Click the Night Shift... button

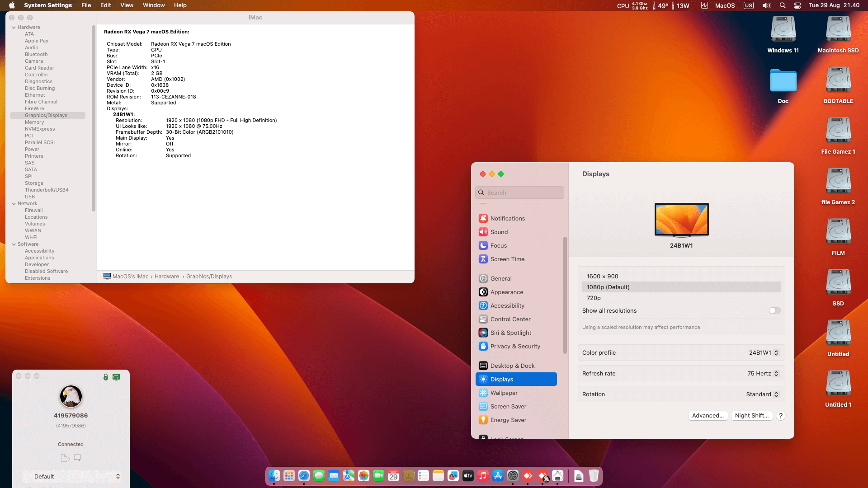point(751,416)
